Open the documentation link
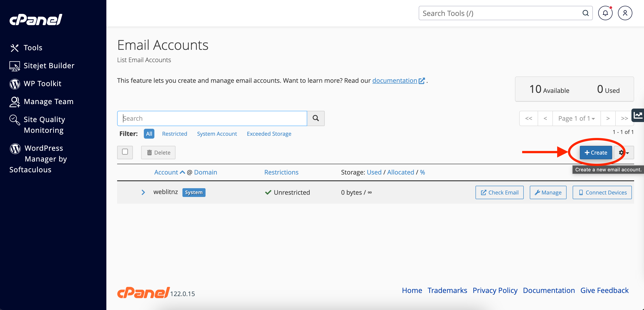644x310 pixels. pyautogui.click(x=394, y=81)
